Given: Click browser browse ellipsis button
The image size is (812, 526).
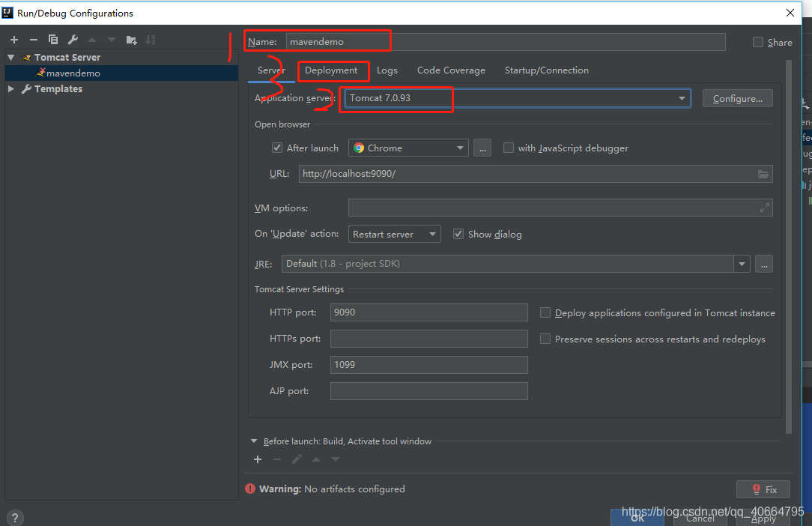Looking at the screenshot, I should coord(482,148).
